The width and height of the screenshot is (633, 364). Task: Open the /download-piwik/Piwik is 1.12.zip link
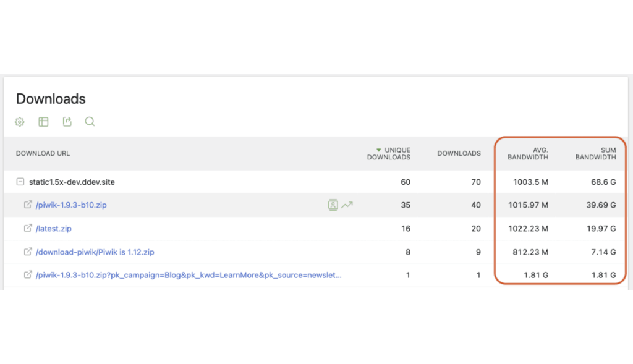[95, 252]
